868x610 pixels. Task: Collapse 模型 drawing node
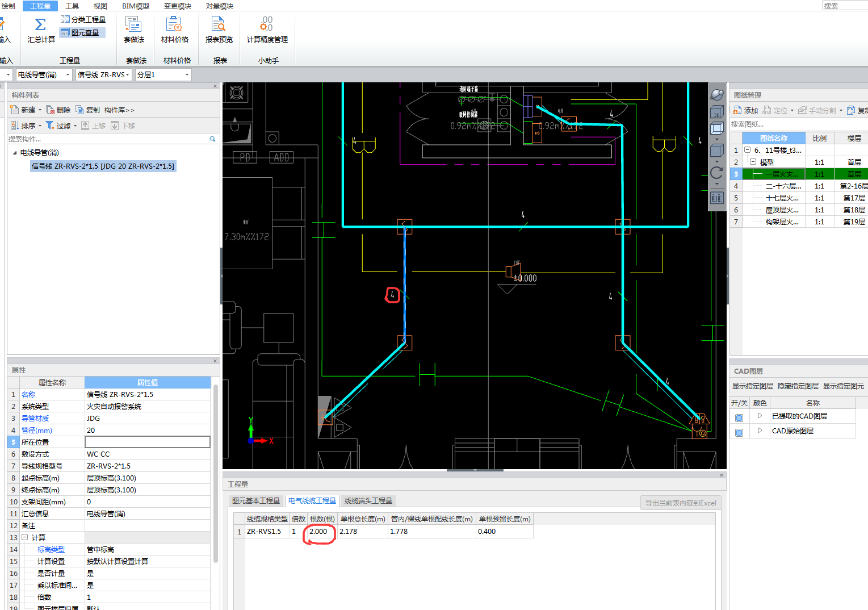(x=753, y=162)
